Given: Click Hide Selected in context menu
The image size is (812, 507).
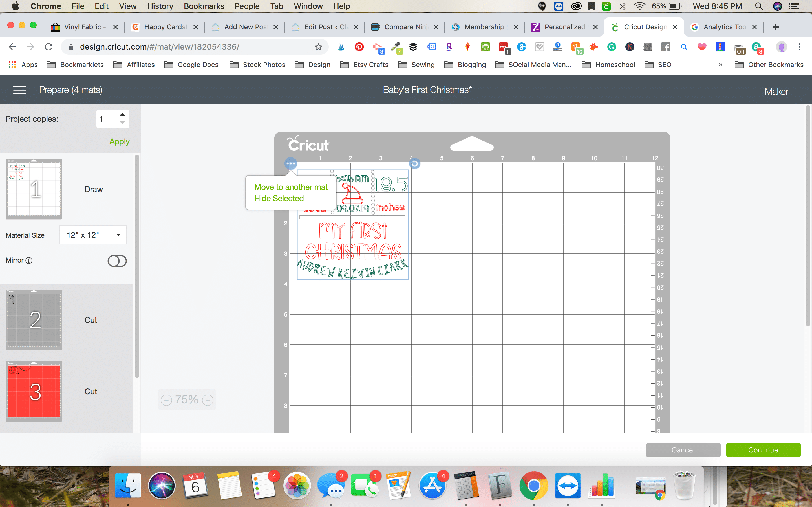Looking at the screenshot, I should 279,198.
